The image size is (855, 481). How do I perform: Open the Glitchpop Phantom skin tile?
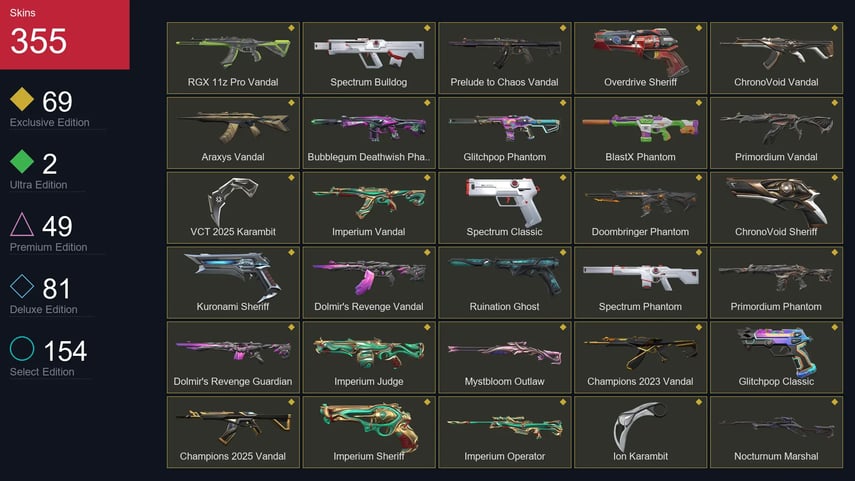pos(504,133)
